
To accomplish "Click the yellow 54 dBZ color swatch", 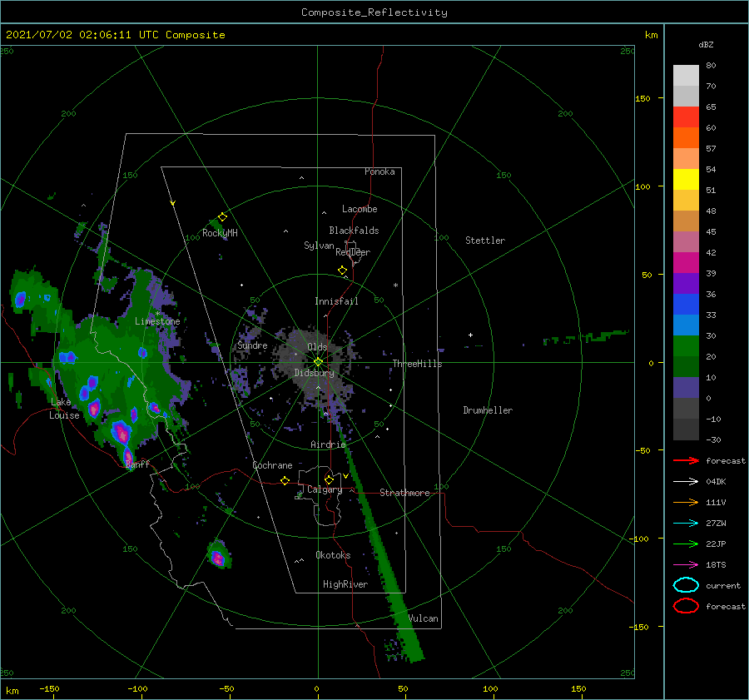I will pyautogui.click(x=686, y=179).
